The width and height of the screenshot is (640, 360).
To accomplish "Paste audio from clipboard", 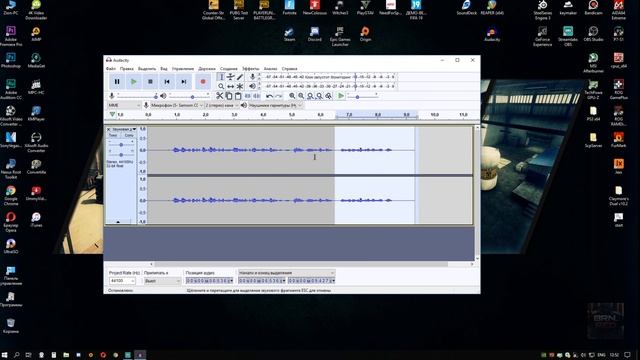I will click(238, 96).
